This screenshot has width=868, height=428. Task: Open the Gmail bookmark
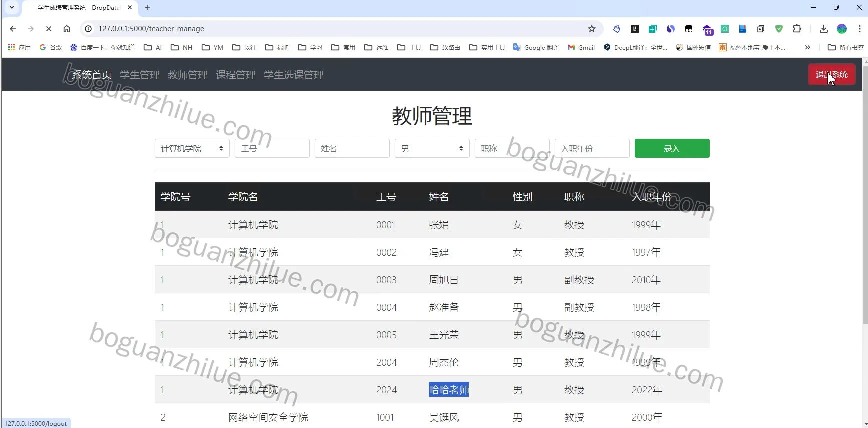pyautogui.click(x=581, y=47)
